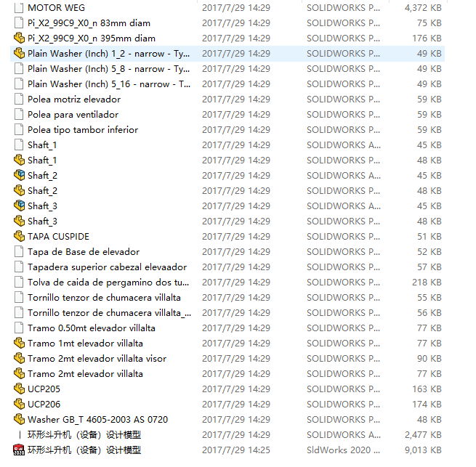476x467 pixels.
Task: Select file name Plain Washer (Inch) 1_2 - narrow
Action: pos(109,54)
